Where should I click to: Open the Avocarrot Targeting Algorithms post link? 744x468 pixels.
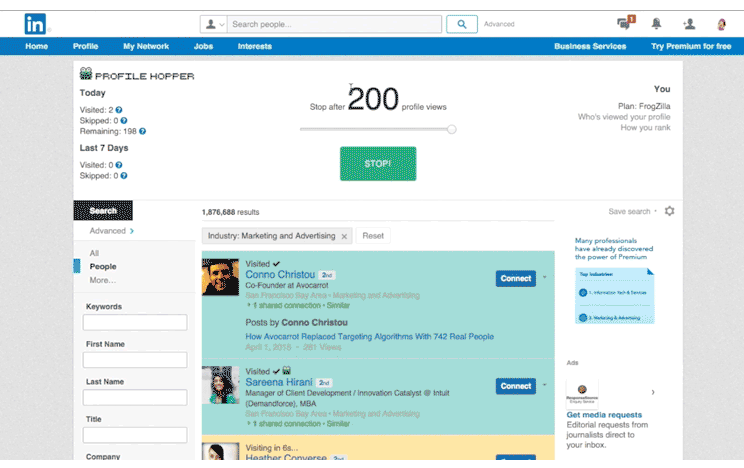[x=370, y=337]
